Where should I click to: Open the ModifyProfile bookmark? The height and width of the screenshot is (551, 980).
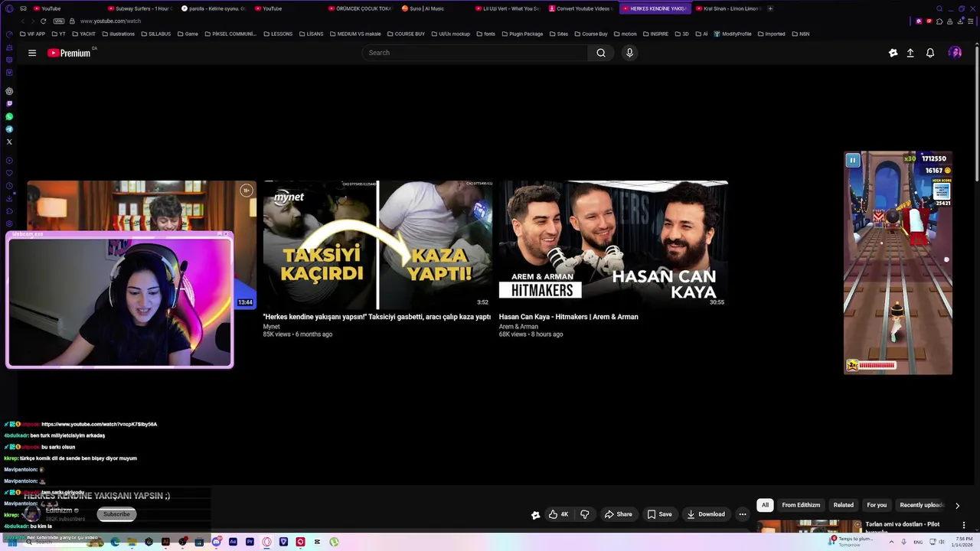[x=733, y=34]
